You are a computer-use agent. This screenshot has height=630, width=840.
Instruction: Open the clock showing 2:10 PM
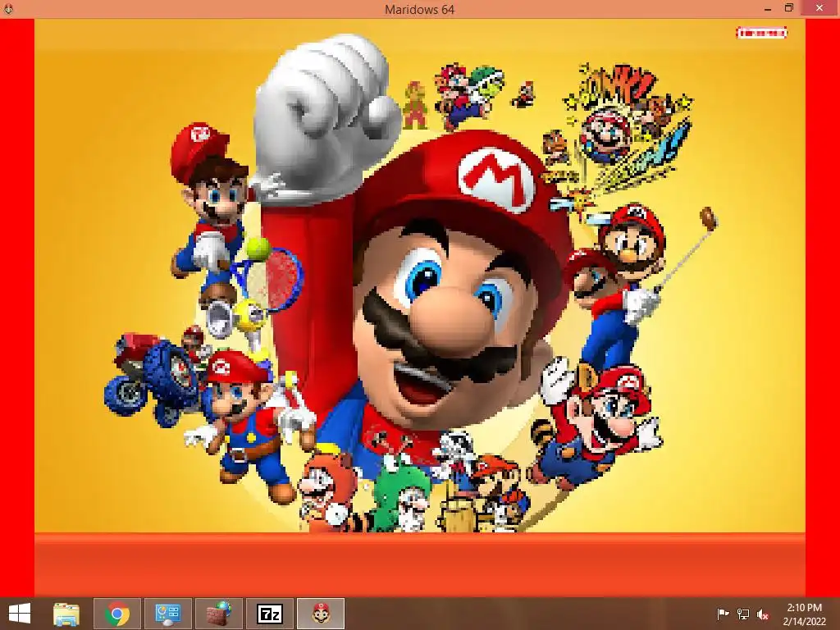point(804,614)
